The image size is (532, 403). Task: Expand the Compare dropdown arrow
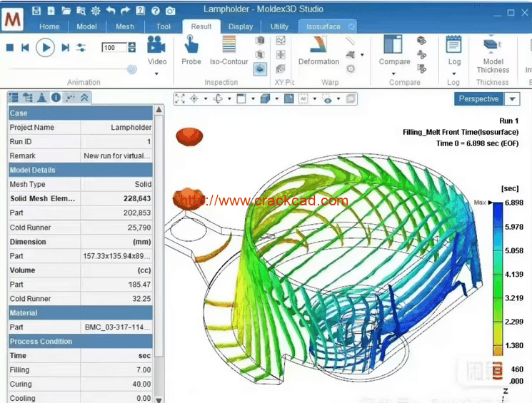point(393,73)
